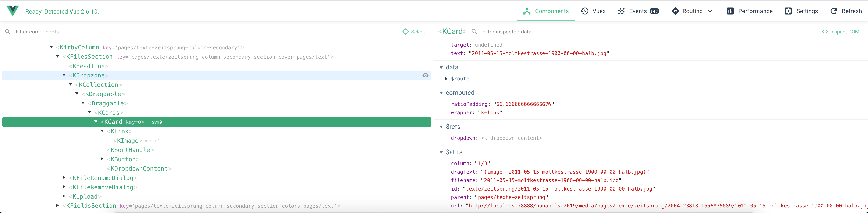Select the KImage component in the tree

[128, 140]
